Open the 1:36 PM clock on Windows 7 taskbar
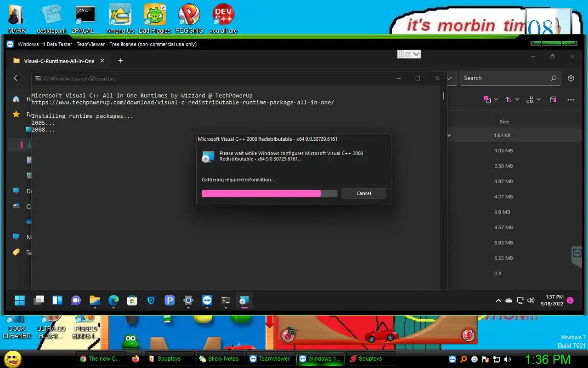This screenshot has width=588, height=368. [x=548, y=359]
